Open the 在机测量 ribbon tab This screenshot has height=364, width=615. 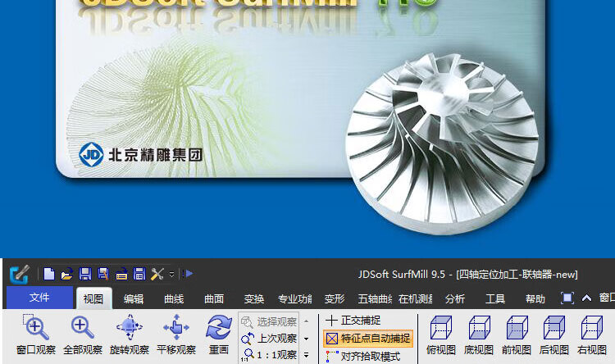415,299
